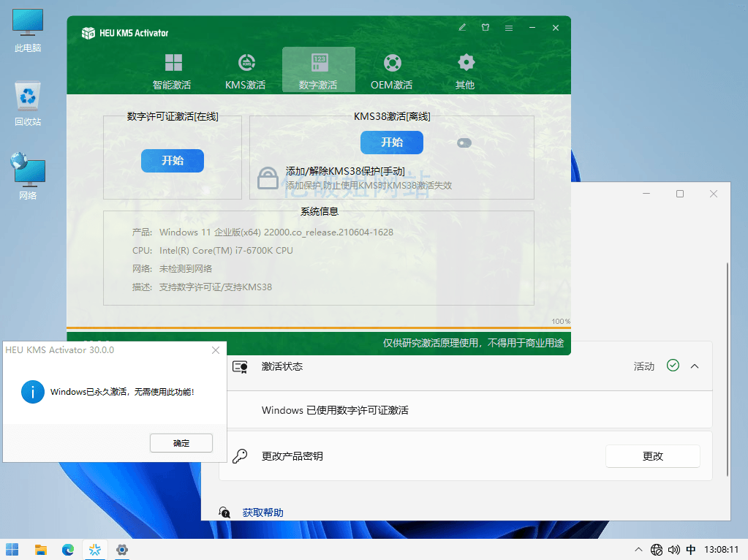The image size is (748, 560).
Task: Open File Explorer from the taskbar
Action: pyautogui.click(x=40, y=550)
